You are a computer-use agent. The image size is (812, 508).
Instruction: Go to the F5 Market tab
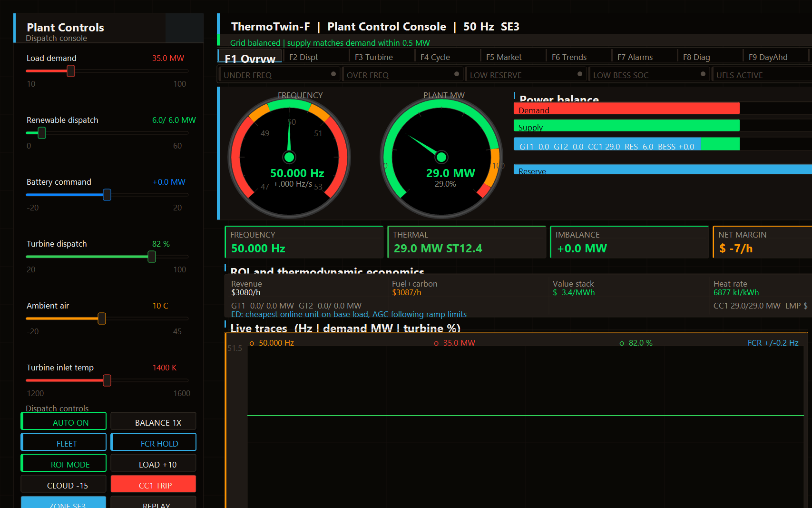coord(513,56)
